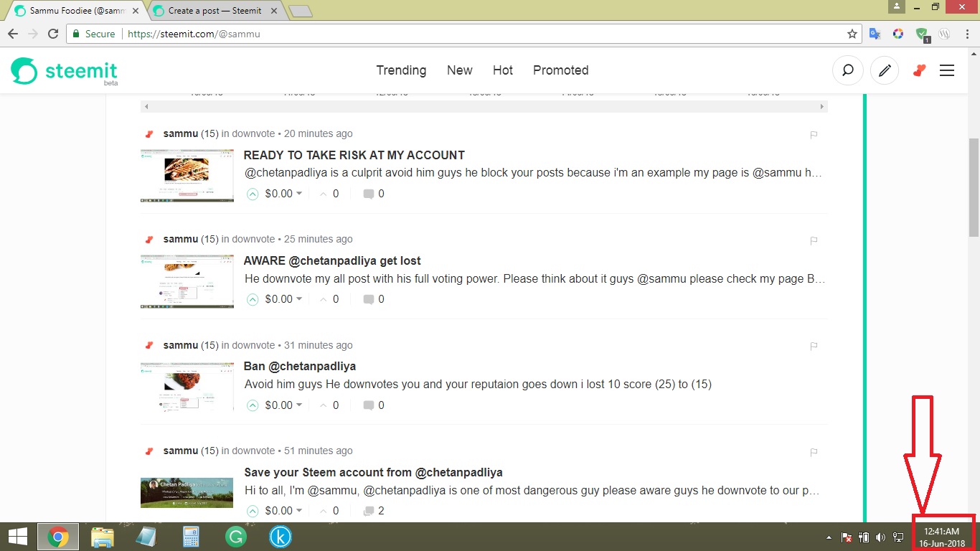Switch to the New feed
Image resolution: width=980 pixels, height=551 pixels.
point(459,70)
